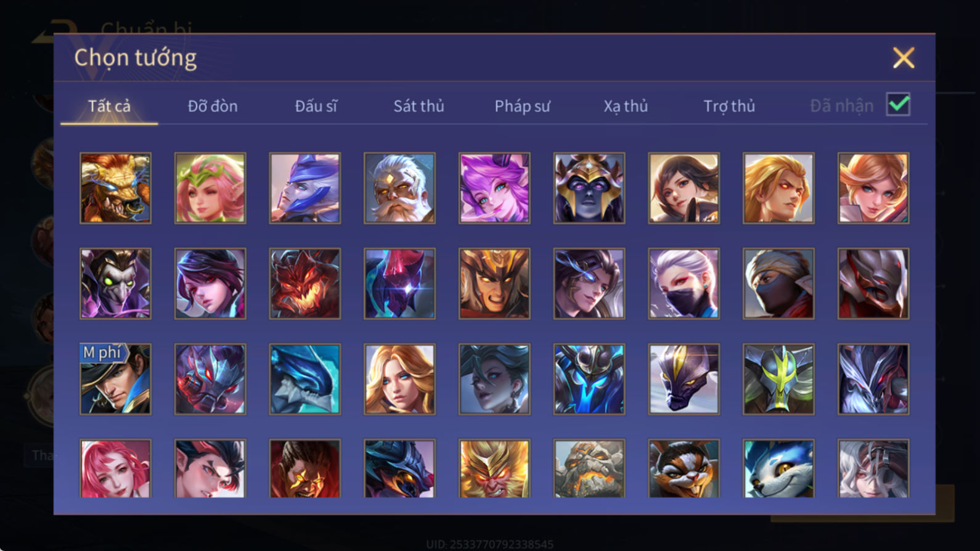Image resolution: width=980 pixels, height=551 pixels.
Task: Select the Tất cả tab
Action: 109,106
